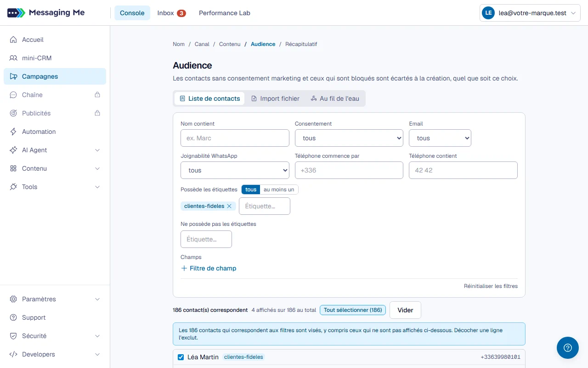Open the floating help button

(568, 348)
